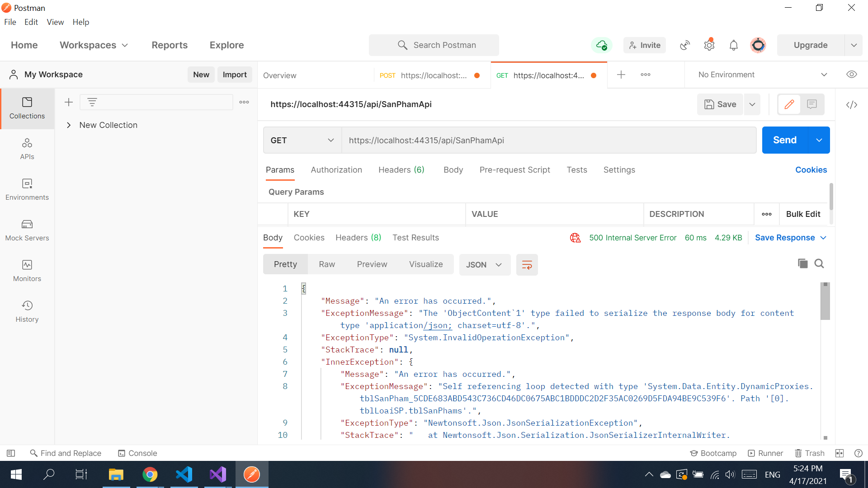868x488 pixels.
Task: Open a new request tab with plus
Action: tap(621, 75)
